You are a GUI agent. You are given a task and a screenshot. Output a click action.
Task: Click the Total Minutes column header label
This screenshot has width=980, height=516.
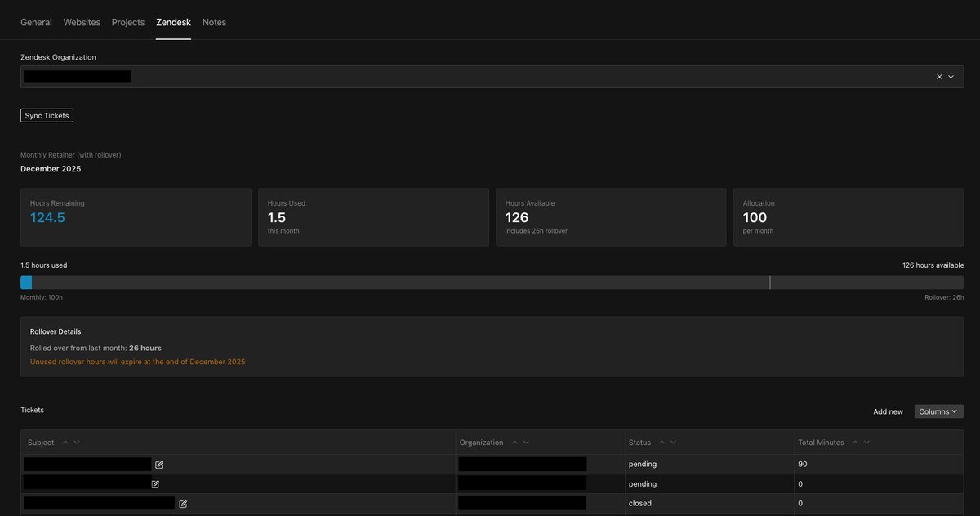(821, 443)
